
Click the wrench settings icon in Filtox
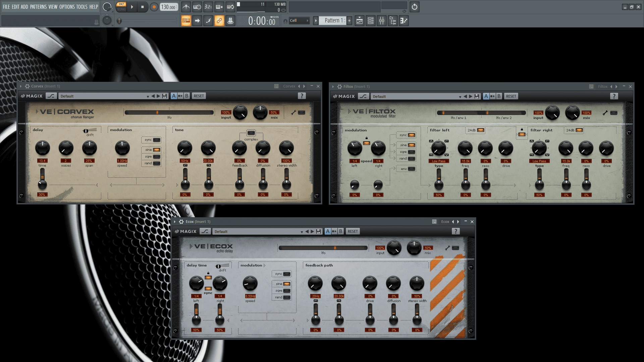pos(605,113)
